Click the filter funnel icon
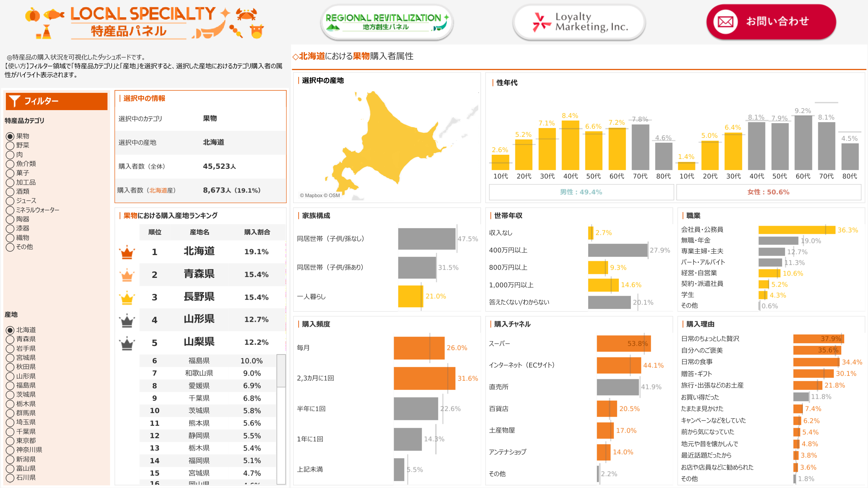Image resolution: width=868 pixels, height=488 pixels. pyautogui.click(x=14, y=101)
